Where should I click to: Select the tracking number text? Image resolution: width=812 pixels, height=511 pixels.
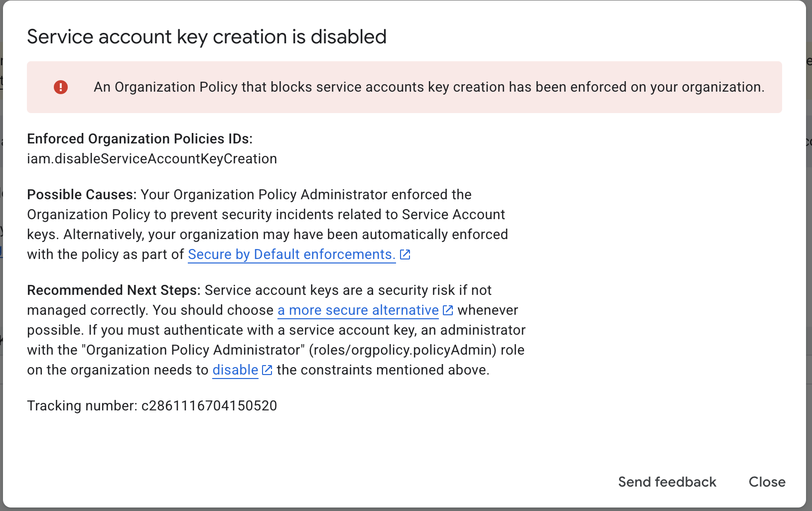[x=209, y=405]
